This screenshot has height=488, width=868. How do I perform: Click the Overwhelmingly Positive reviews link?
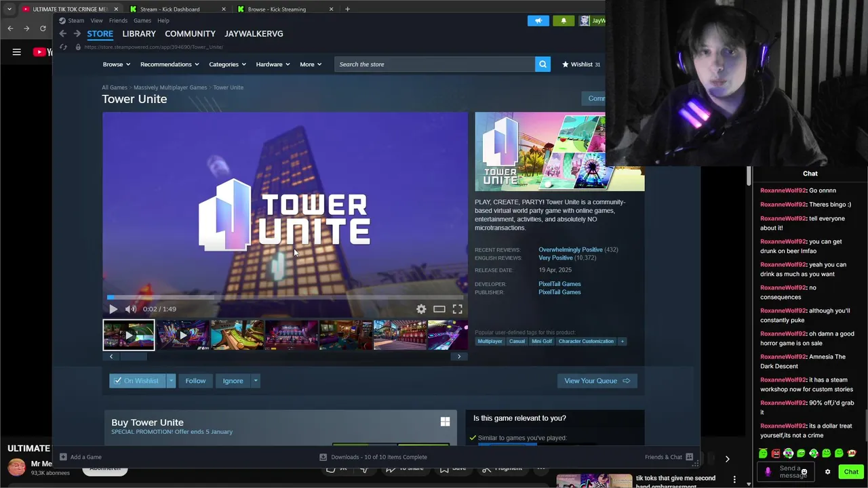click(x=570, y=249)
